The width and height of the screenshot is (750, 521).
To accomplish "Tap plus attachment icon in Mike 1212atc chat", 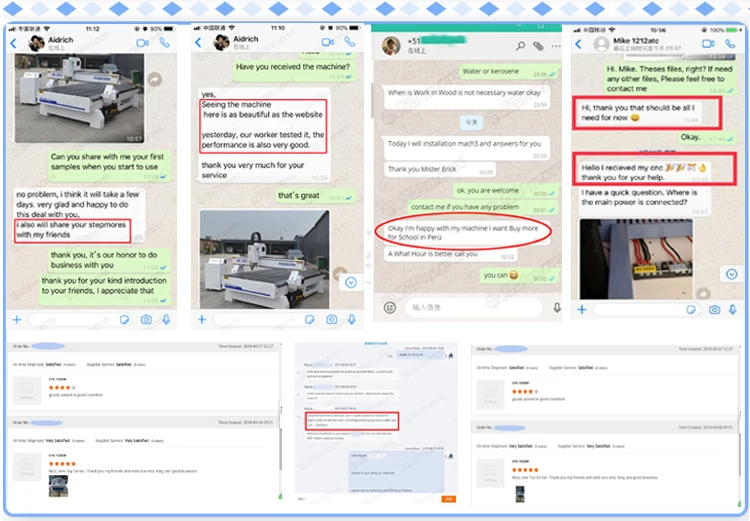I will click(582, 310).
